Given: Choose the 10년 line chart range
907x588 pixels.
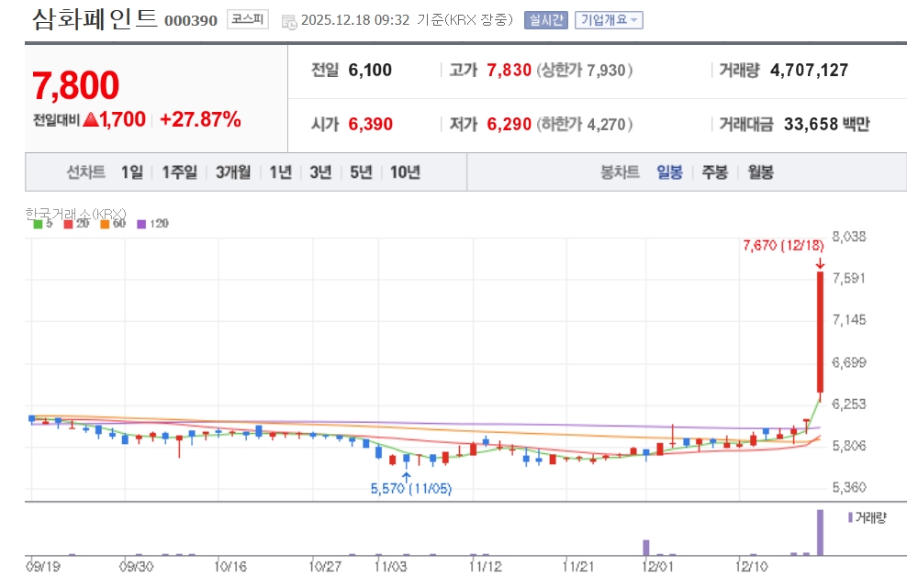Looking at the screenshot, I should [x=405, y=172].
